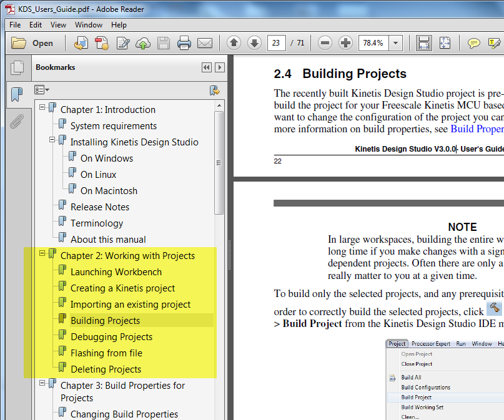This screenshot has height=420, width=504.
Task: Click the Open text button in toolbar
Action: (42, 43)
